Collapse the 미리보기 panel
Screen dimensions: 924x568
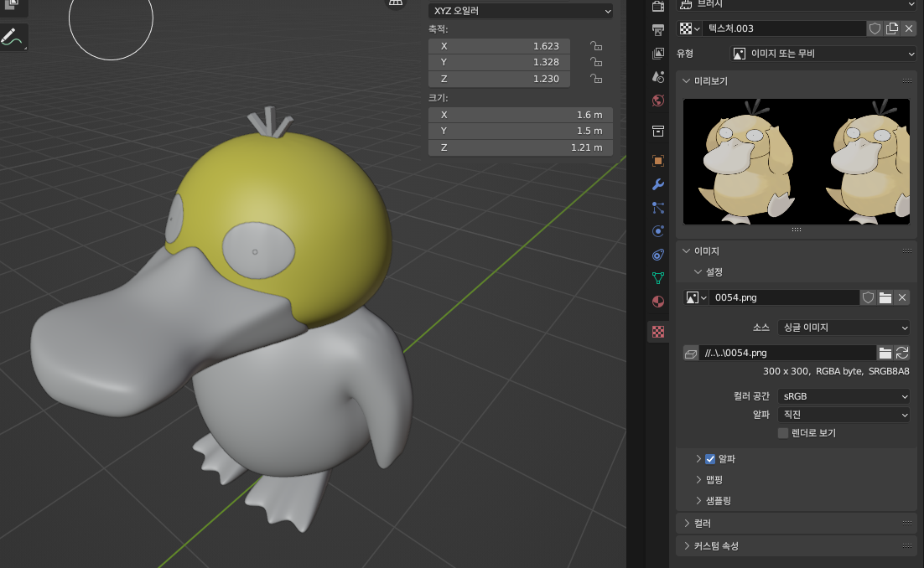(687, 80)
